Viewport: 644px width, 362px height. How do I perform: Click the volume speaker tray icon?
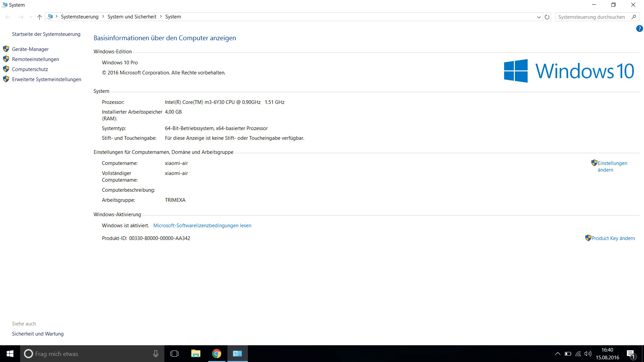[x=588, y=354]
